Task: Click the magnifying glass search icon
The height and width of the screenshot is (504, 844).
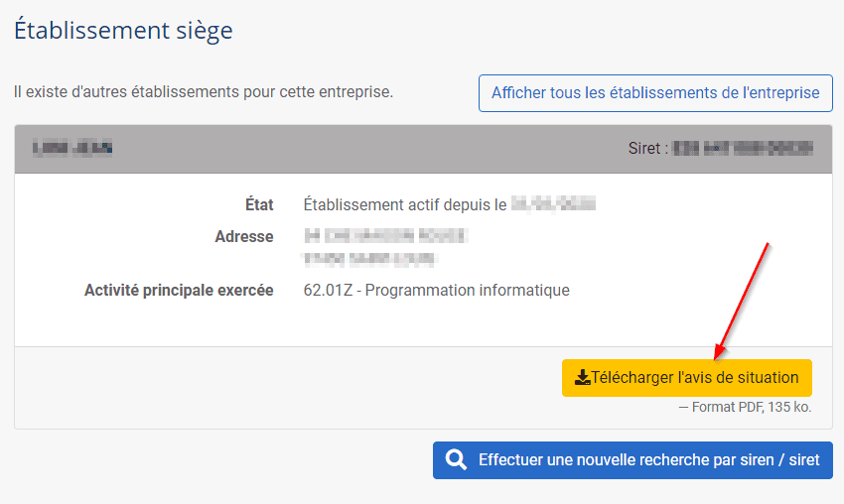Action: (457, 460)
